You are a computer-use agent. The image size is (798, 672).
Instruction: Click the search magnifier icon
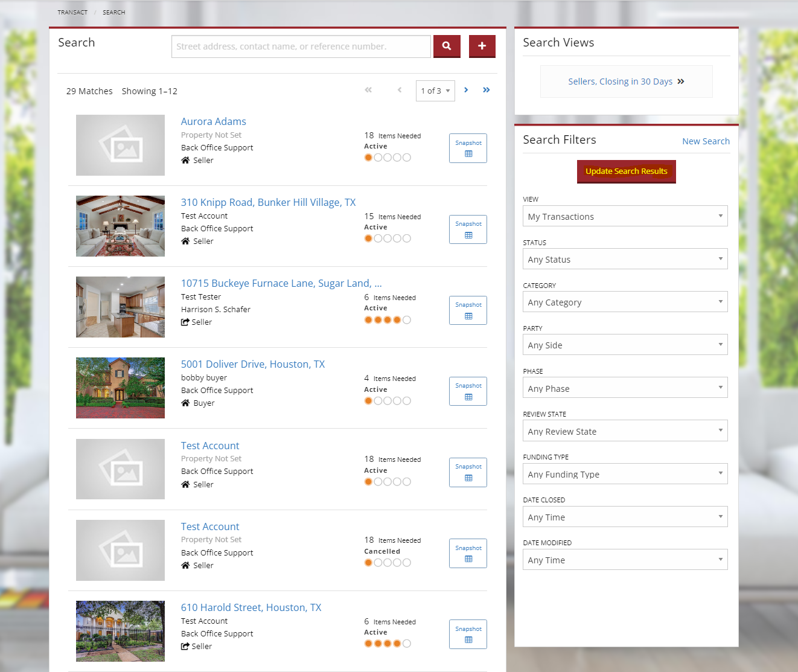click(x=447, y=46)
